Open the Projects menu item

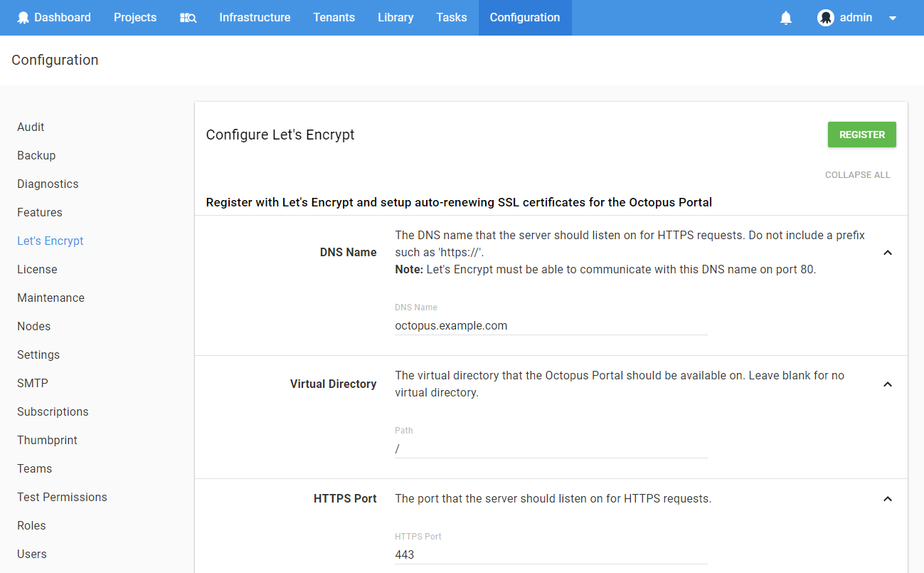coord(135,18)
